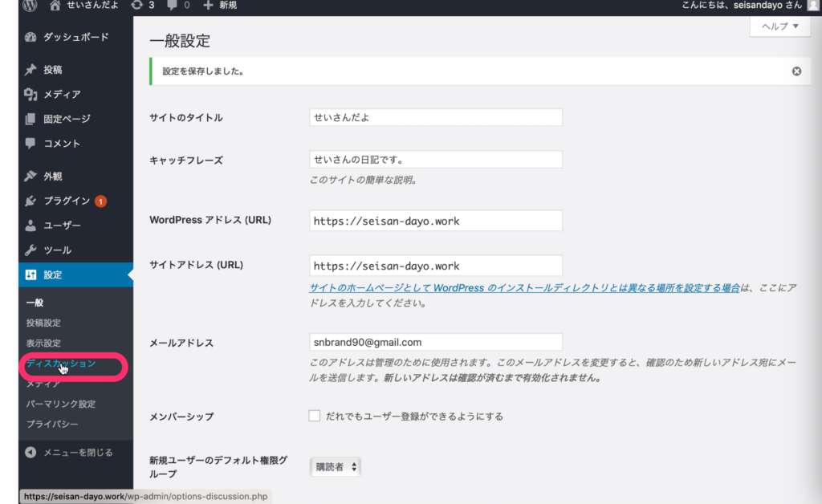Image resolution: width=822 pixels, height=504 pixels.
Task: Click the updates icon showing 3
Action: click(137, 6)
